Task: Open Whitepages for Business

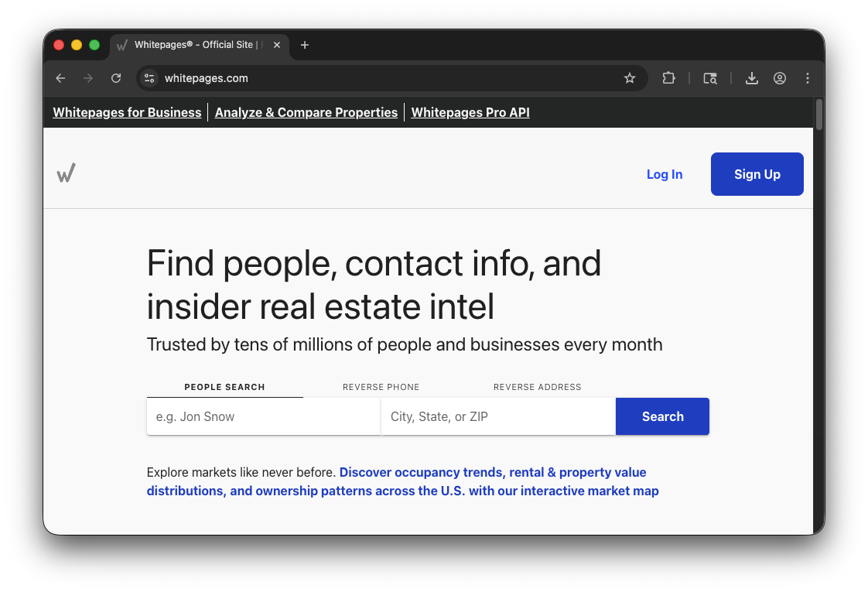Action: (x=126, y=112)
